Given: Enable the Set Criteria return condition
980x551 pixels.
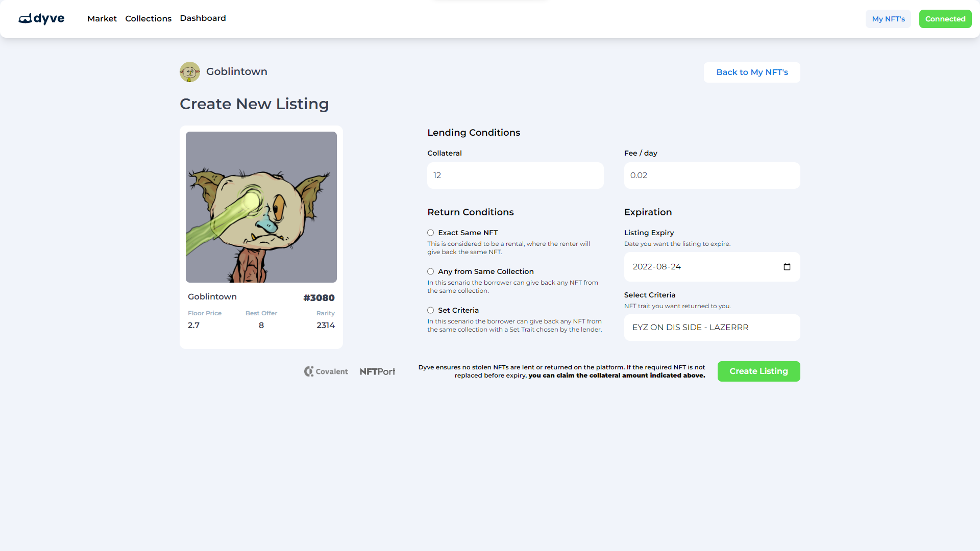Looking at the screenshot, I should point(430,310).
